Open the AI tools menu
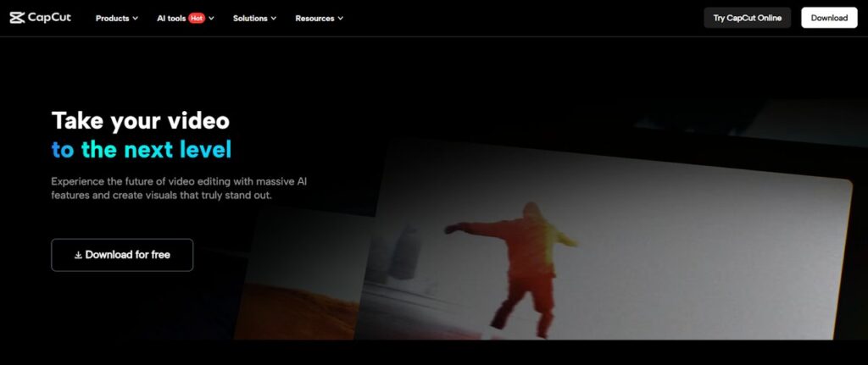This screenshot has width=868, height=365. (x=170, y=18)
